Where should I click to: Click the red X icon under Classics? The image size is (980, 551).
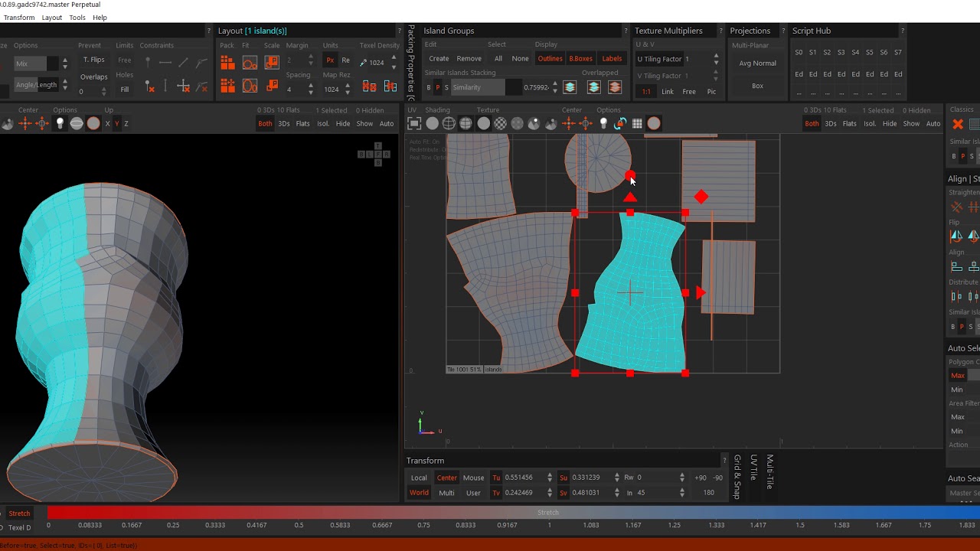click(x=958, y=124)
